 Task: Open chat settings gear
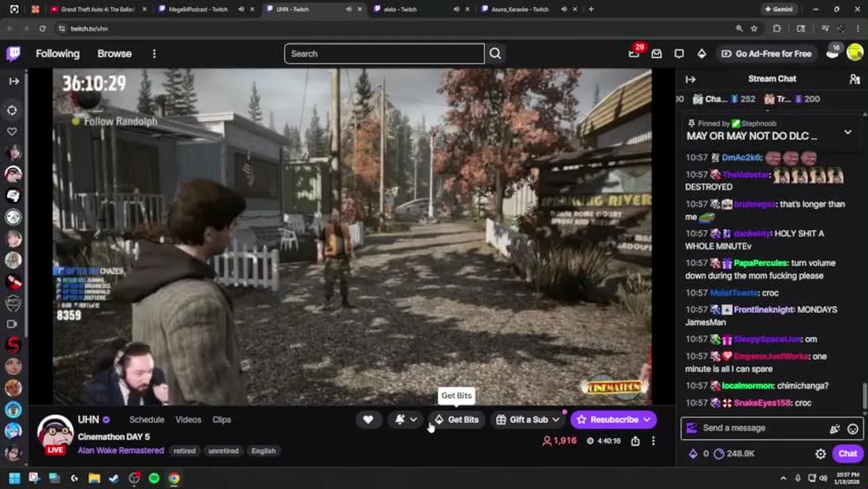pyautogui.click(x=820, y=454)
